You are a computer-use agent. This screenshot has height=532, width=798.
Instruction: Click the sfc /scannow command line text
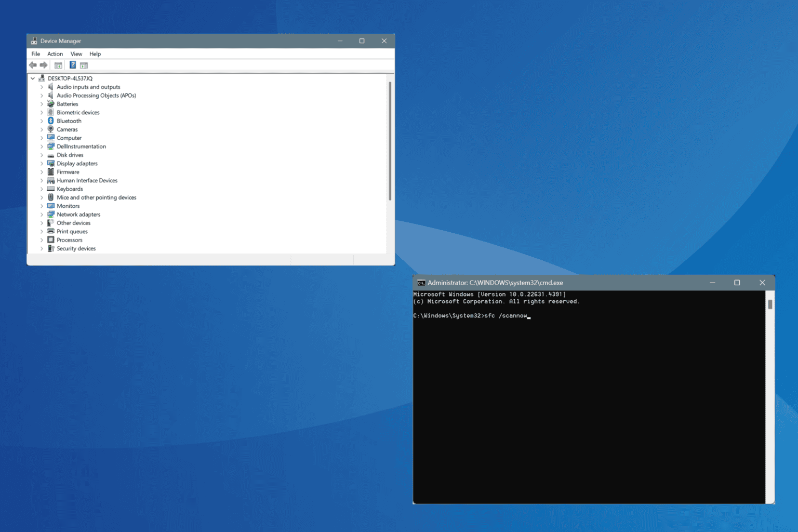point(506,316)
